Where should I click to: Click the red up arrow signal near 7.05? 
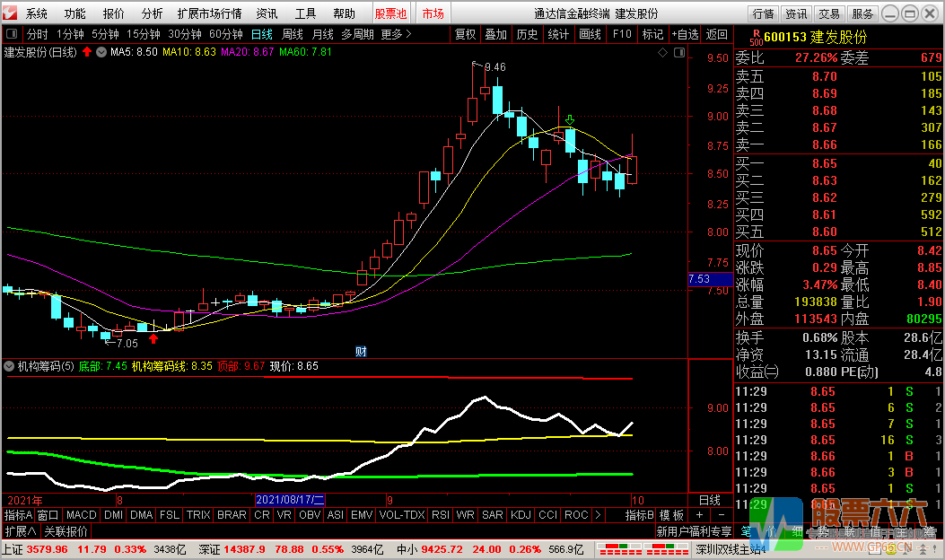153,338
